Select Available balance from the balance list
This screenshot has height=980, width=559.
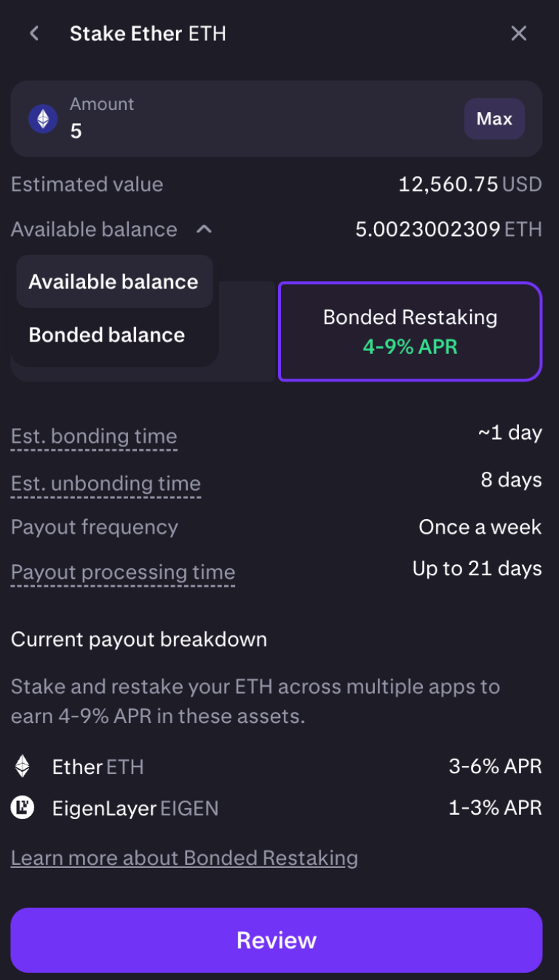click(x=113, y=282)
